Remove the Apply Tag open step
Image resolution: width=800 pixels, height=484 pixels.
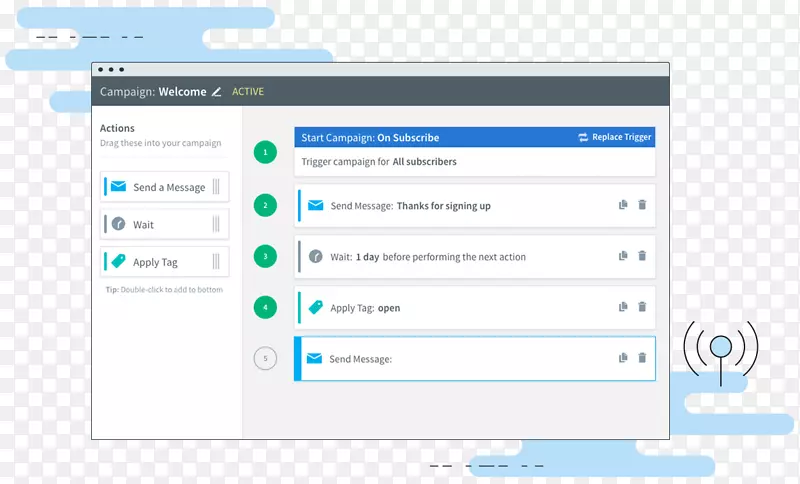[x=642, y=307]
